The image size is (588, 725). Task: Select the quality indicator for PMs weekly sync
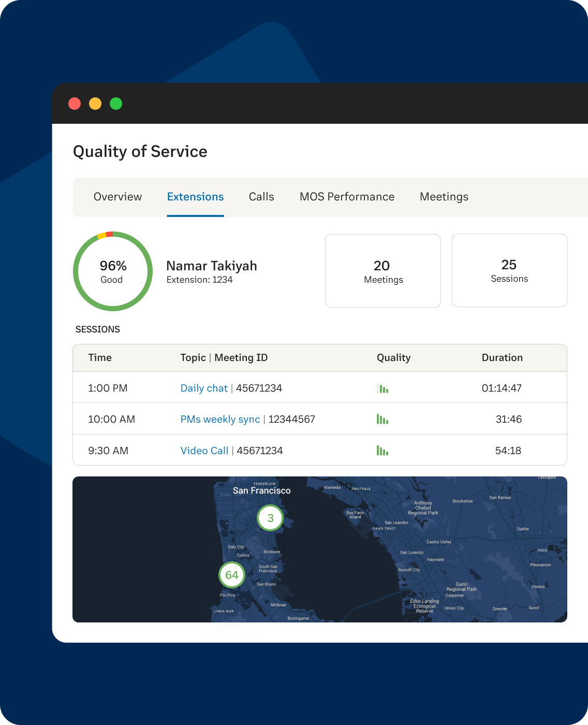pyautogui.click(x=383, y=419)
